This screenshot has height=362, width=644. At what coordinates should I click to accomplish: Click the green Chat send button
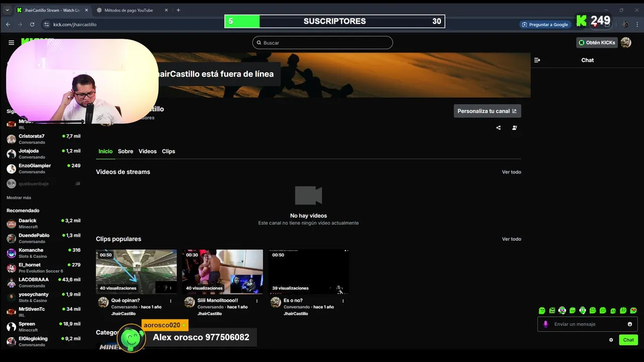click(628, 340)
